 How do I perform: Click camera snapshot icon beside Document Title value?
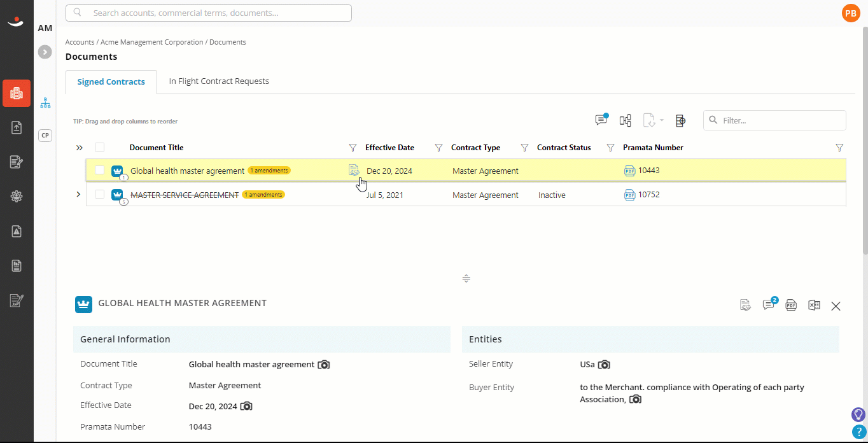tap(324, 365)
